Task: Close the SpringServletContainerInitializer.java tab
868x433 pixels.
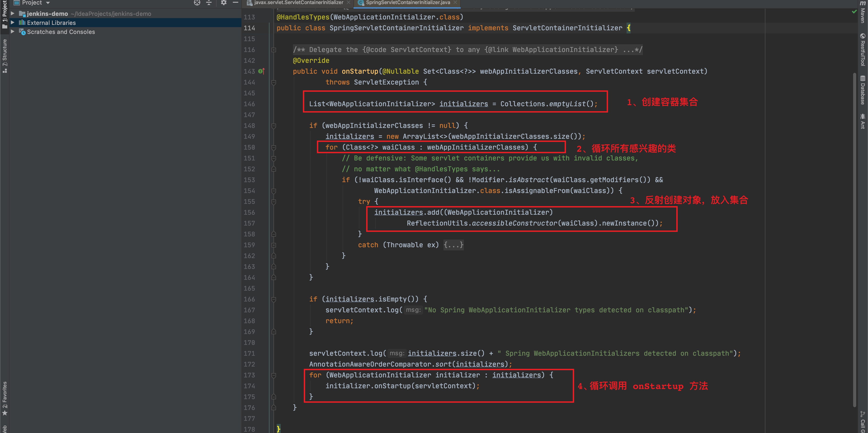Action: (455, 3)
